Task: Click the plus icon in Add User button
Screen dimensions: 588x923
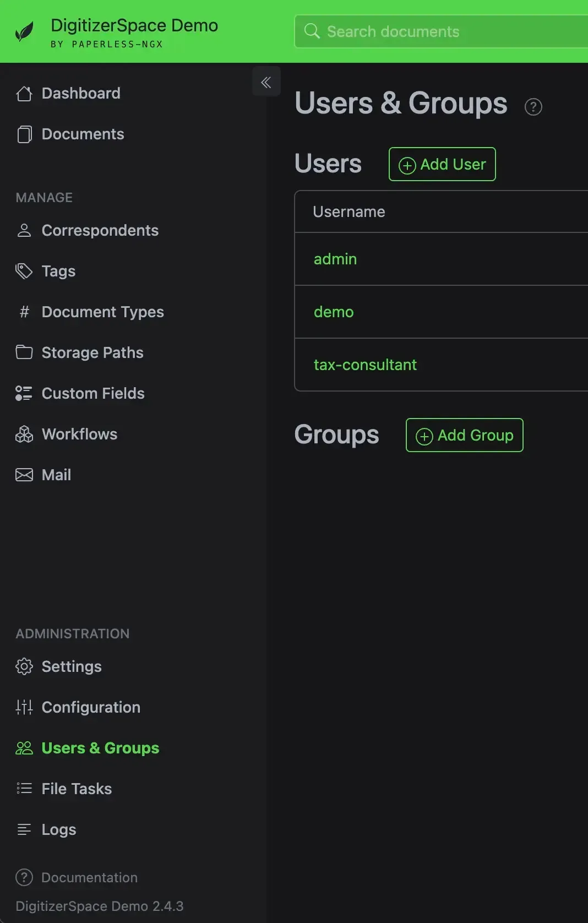Action: [407, 165]
